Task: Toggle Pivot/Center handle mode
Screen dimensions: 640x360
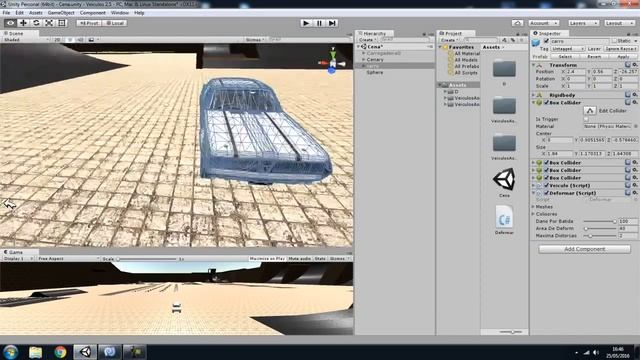Action: coord(89,23)
